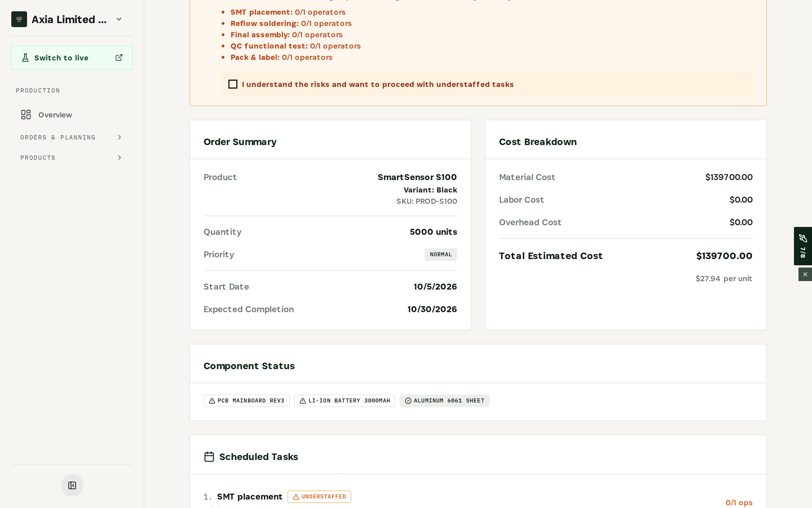Click the SKU: PROD-S100 text

(427, 201)
